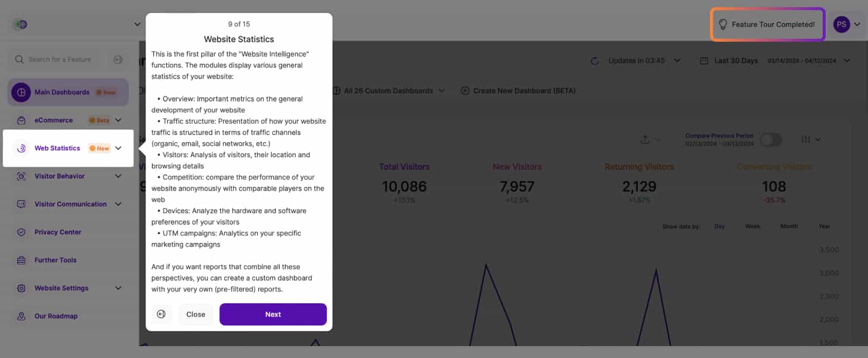This screenshot has width=868, height=358.
Task: Expand the Web Statistics submenu chevron
Action: pyautogui.click(x=118, y=148)
